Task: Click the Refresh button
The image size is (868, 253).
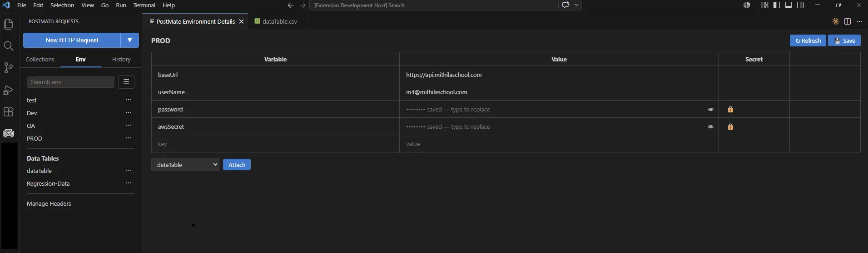Action: (808, 40)
